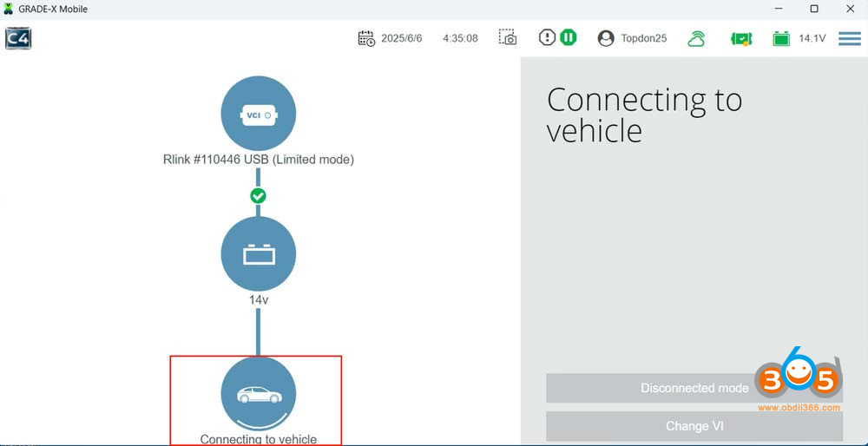Open the hamburger menu
Screen dimensions: 868x446
pos(849,38)
